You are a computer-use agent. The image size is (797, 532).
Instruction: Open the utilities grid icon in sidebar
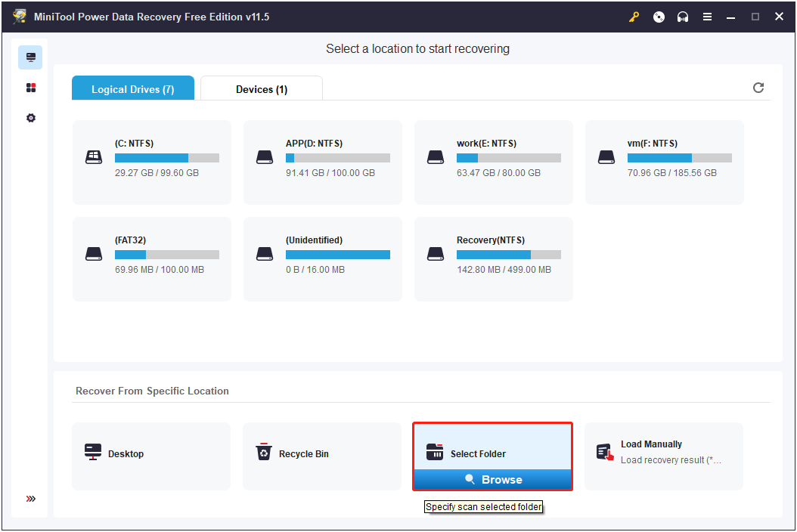point(31,88)
